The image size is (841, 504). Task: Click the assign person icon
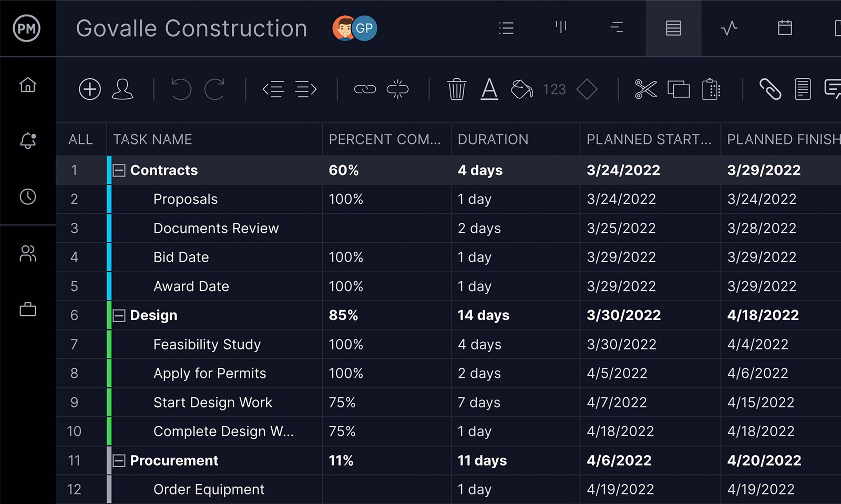click(x=122, y=89)
